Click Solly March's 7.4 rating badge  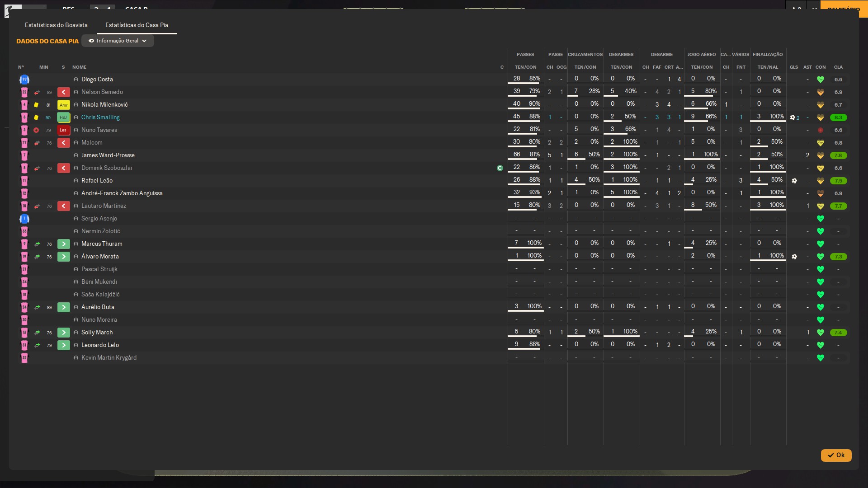pos(838,333)
